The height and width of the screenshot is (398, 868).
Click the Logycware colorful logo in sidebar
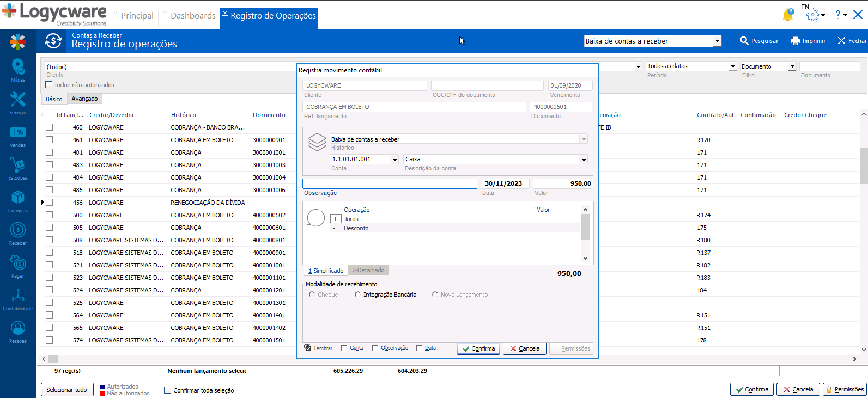coord(18,41)
